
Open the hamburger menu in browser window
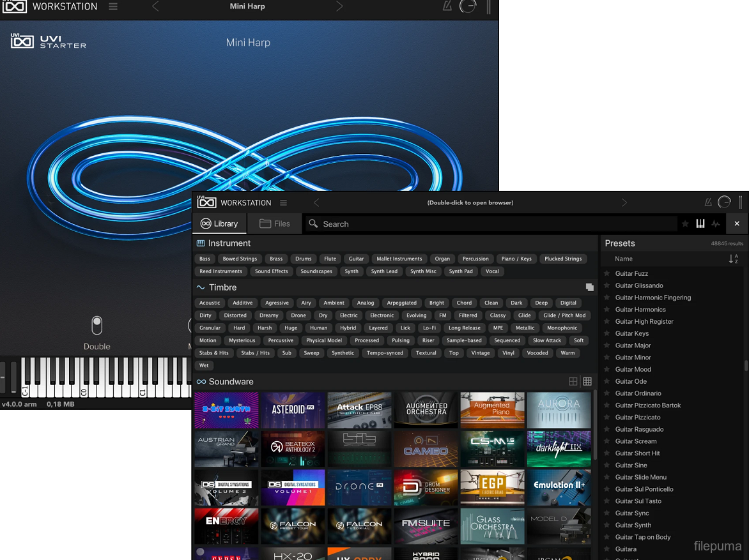pos(283,202)
